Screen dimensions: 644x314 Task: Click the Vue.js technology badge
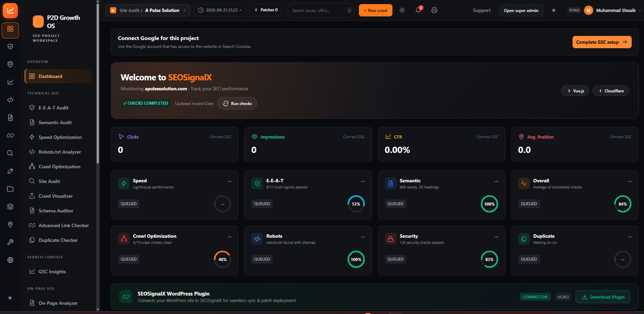[x=575, y=91]
